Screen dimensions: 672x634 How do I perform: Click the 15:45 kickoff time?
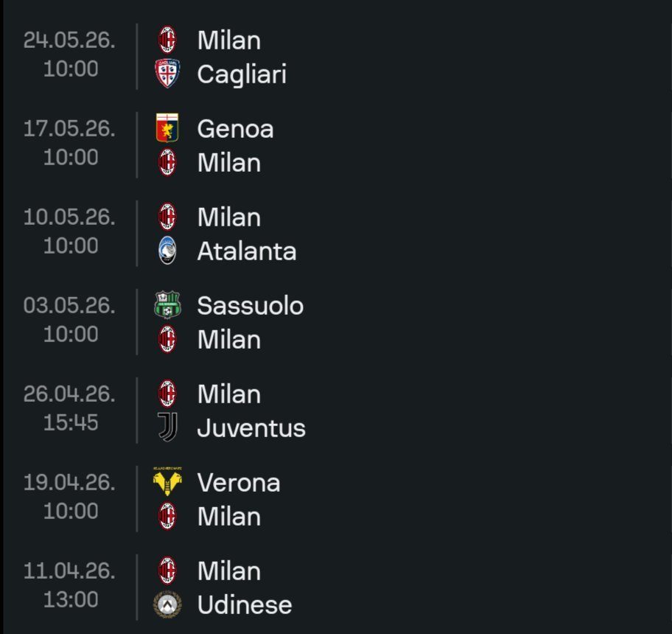point(71,422)
